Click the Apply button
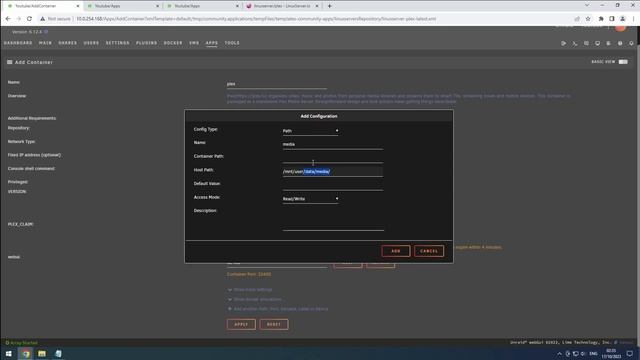 coord(241,324)
